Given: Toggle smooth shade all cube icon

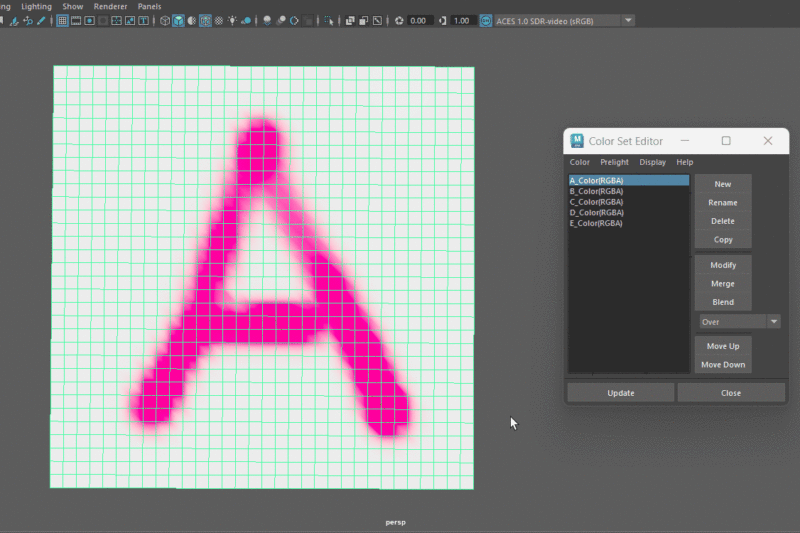Looking at the screenshot, I should (x=178, y=20).
